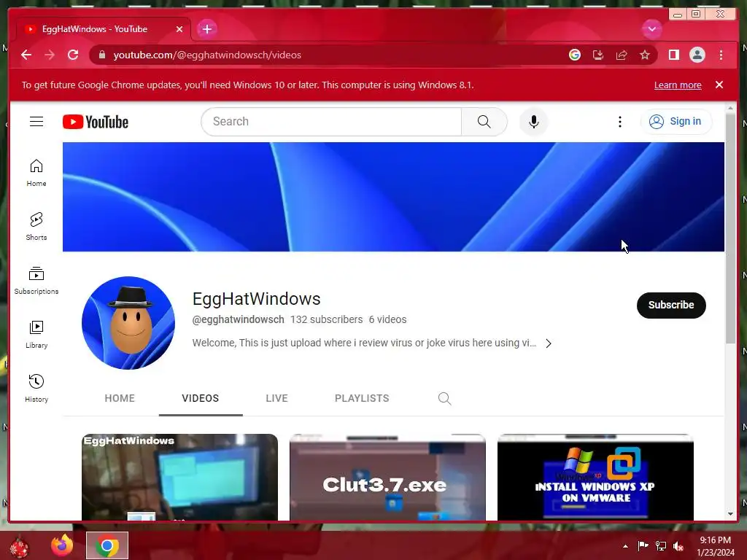The width and height of the screenshot is (747, 560).
Task: Bookmark this page with the star
Action: [x=645, y=55]
